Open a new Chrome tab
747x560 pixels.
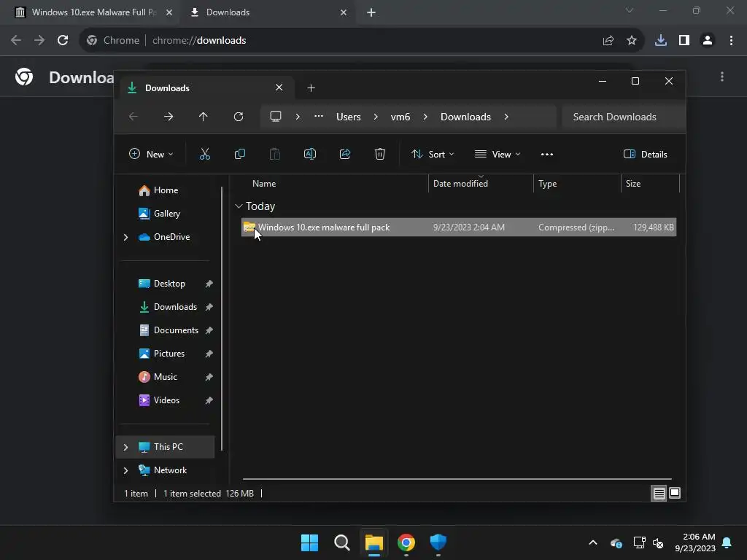(371, 13)
